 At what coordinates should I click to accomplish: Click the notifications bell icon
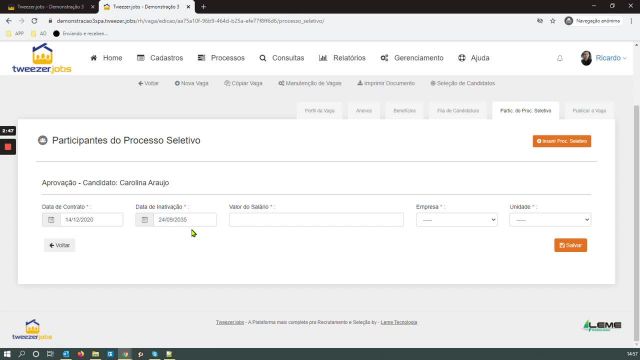(560, 58)
